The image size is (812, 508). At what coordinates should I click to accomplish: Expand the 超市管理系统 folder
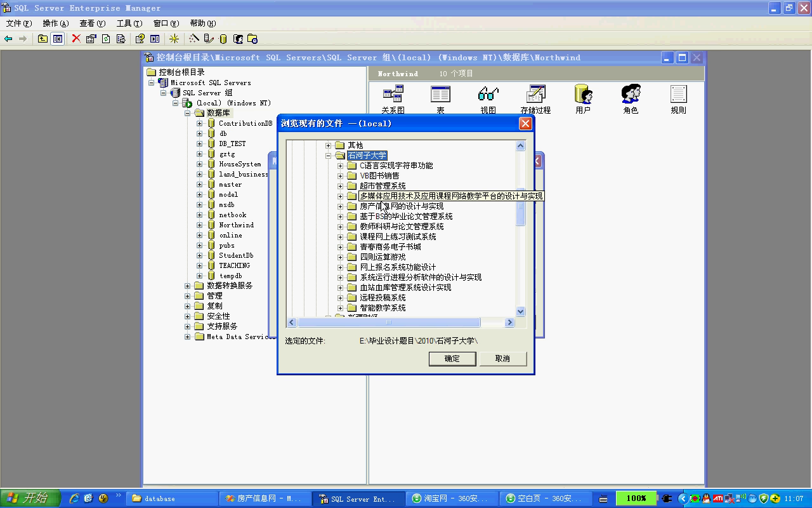[341, 186]
